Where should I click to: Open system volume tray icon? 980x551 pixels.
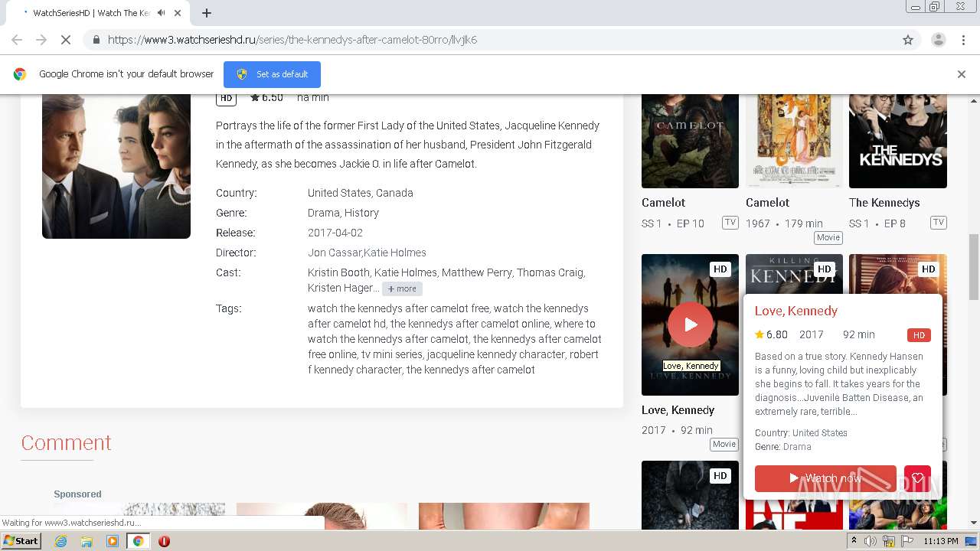871,541
